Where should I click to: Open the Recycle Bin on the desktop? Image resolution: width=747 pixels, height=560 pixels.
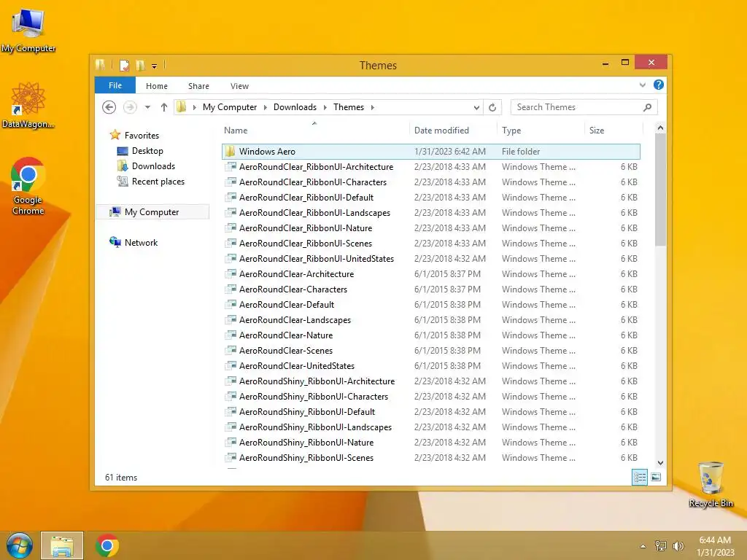(711, 484)
